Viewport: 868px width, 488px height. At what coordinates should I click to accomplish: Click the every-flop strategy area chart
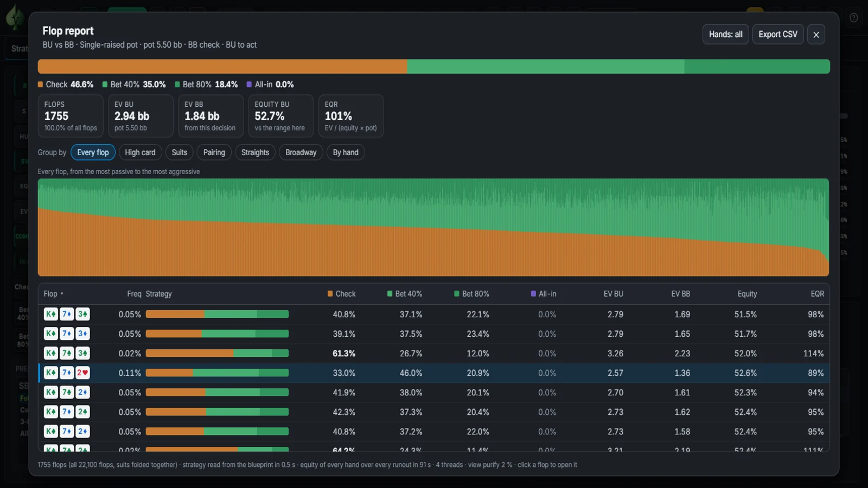[x=433, y=227]
